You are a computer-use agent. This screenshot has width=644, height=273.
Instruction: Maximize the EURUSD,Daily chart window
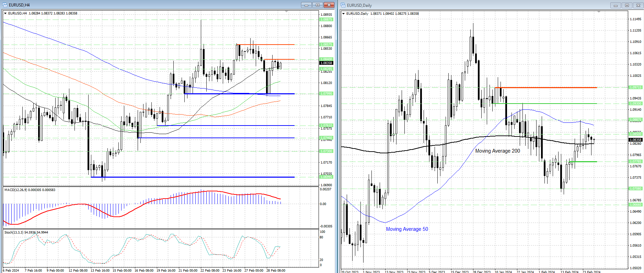click(627, 5)
